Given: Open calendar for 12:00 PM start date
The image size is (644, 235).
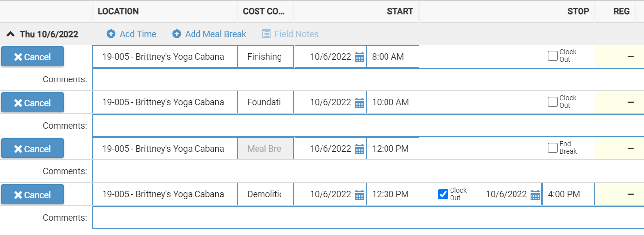Looking at the screenshot, I should click(360, 149).
